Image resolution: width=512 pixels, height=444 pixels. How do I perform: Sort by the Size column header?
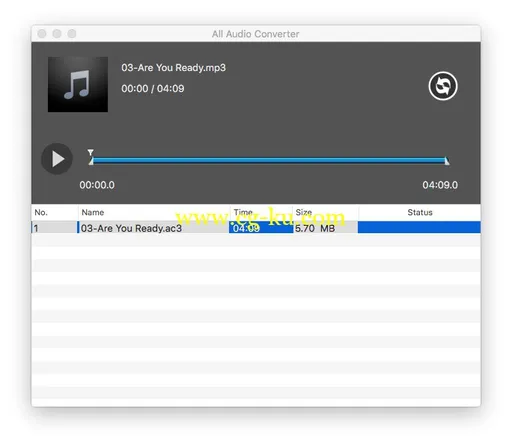pyautogui.click(x=326, y=212)
